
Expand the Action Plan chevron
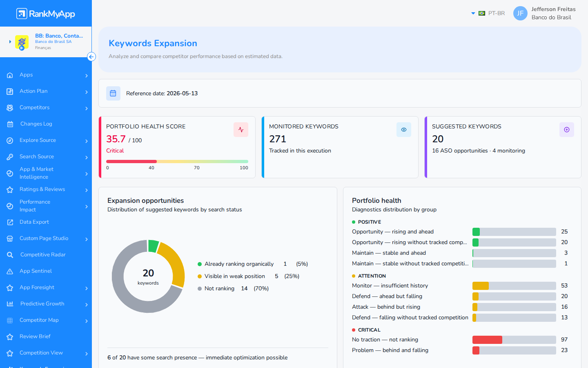pos(87,92)
